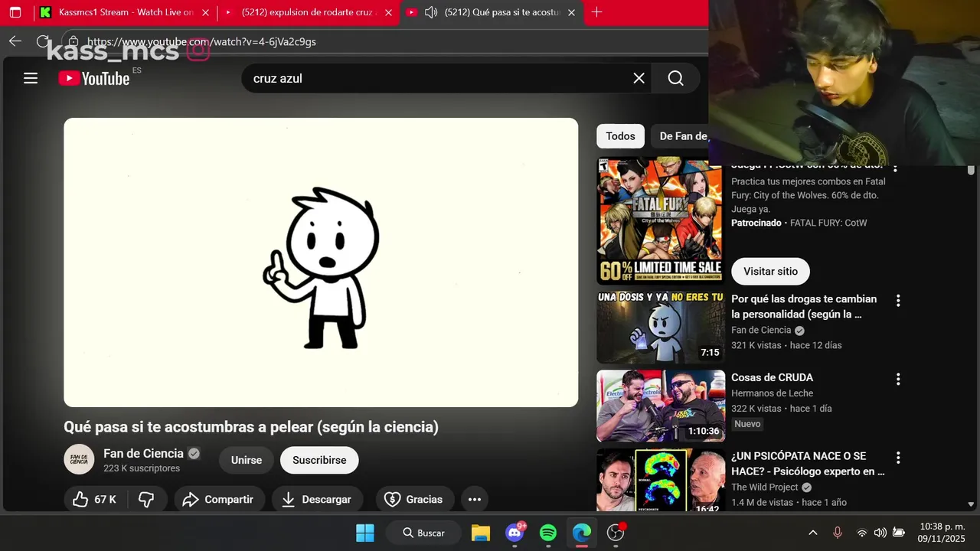This screenshot has height=551, width=980.
Task: Click The Wild Project channel name
Action: [x=765, y=487]
